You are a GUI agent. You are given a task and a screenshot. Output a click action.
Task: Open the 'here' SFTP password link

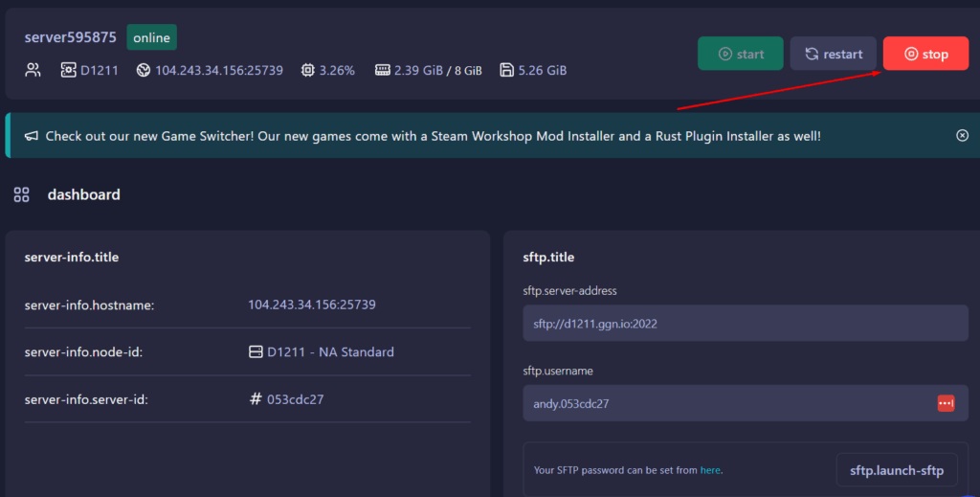[x=710, y=470]
